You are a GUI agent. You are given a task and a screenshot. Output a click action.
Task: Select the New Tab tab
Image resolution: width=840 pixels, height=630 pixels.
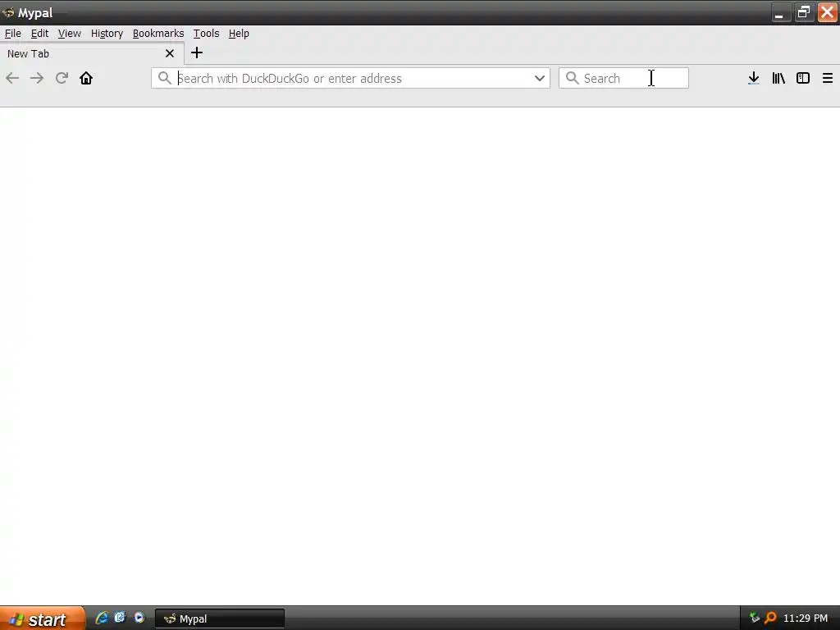click(92, 53)
